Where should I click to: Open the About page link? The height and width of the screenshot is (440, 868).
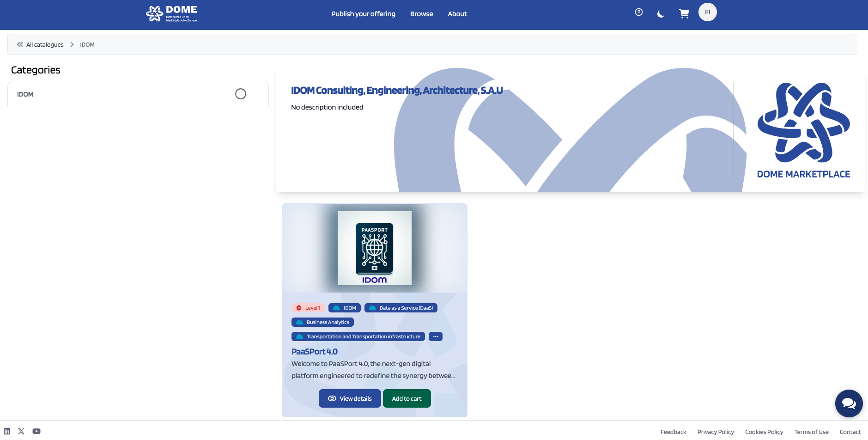click(x=457, y=14)
